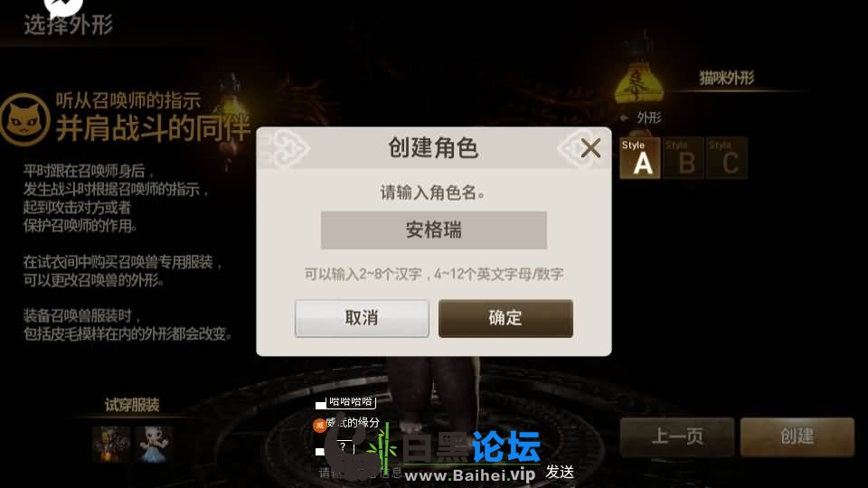Close the 创建角色 dialog with X
Image resolution: width=868 pixels, height=488 pixels.
coord(590,148)
